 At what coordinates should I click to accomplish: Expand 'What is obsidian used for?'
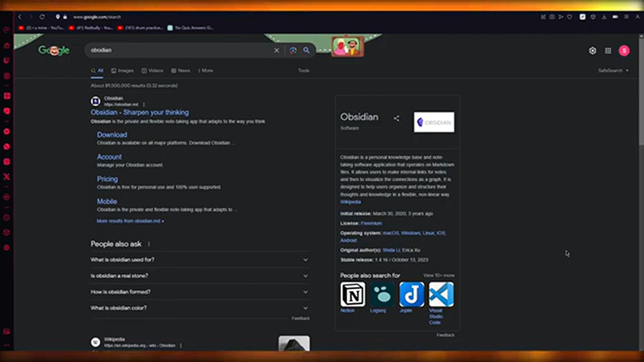pyautogui.click(x=200, y=260)
